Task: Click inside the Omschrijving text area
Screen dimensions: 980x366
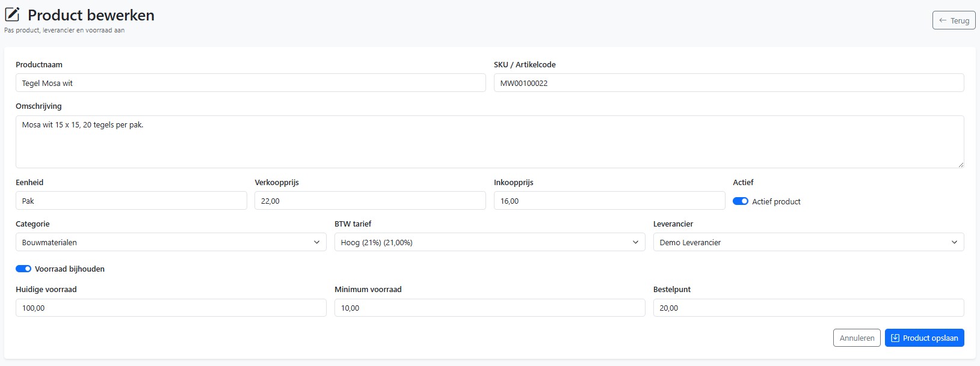Action: (490, 142)
